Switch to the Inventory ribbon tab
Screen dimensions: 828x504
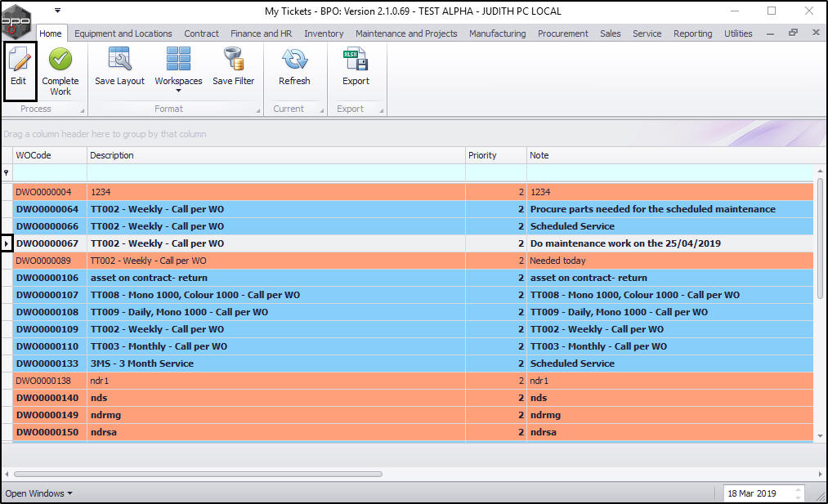pyautogui.click(x=324, y=33)
